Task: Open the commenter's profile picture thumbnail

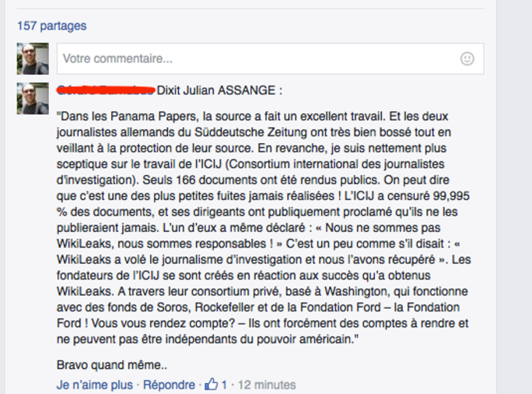Action: pos(33,98)
